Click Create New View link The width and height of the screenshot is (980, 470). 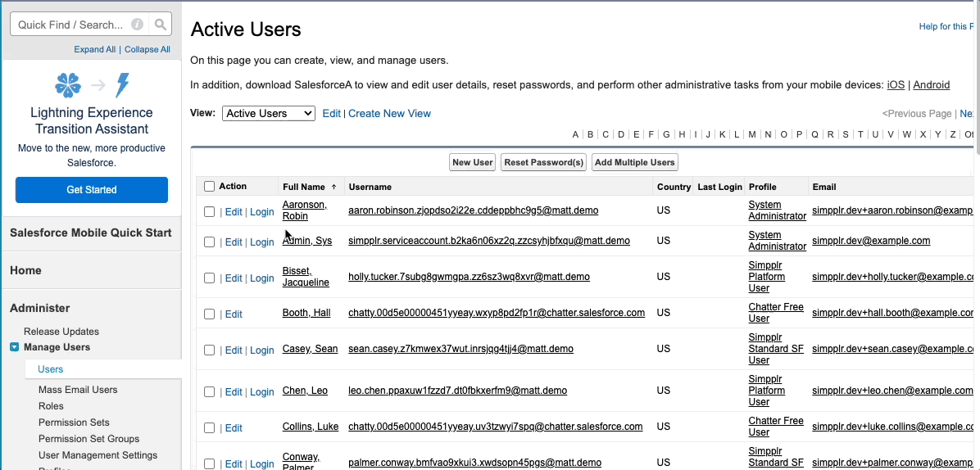[389, 113]
